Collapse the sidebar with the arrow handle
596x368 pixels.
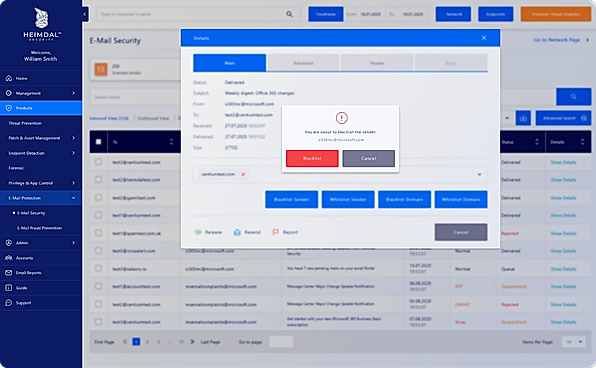pos(85,14)
